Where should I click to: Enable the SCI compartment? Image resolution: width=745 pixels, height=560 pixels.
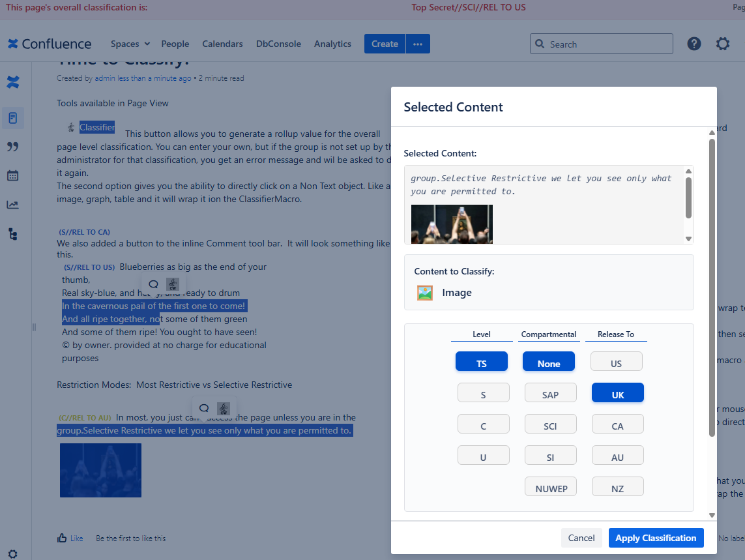[x=550, y=424]
